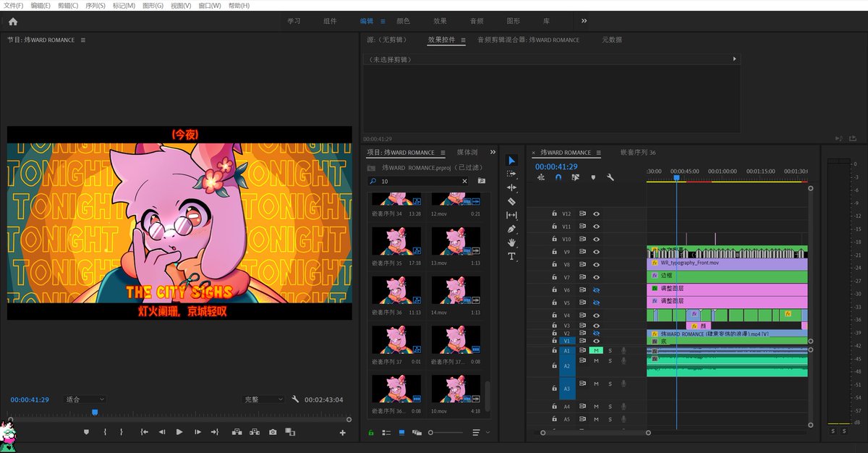Screen dimensions: 868x453
Task: Enable V5 track output eye
Action: 597,302
